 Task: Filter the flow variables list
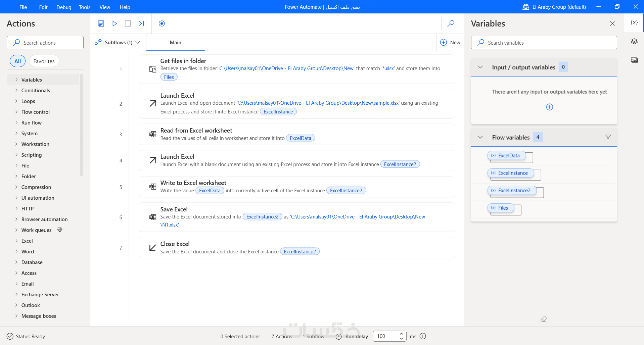coord(608,137)
